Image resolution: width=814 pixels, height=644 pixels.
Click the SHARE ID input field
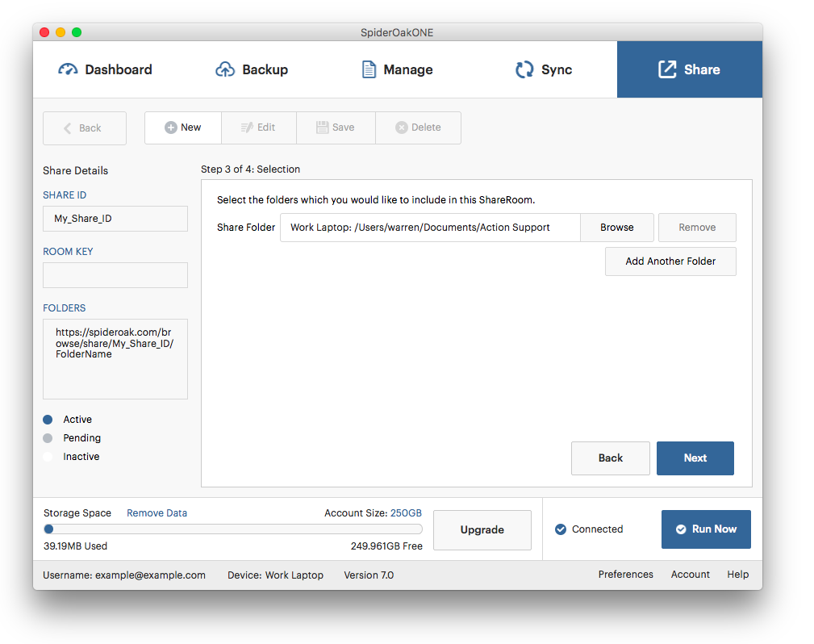point(115,219)
